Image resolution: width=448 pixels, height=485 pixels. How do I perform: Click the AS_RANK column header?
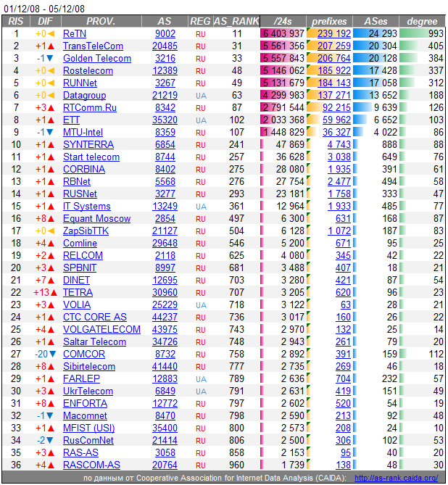coord(236,21)
